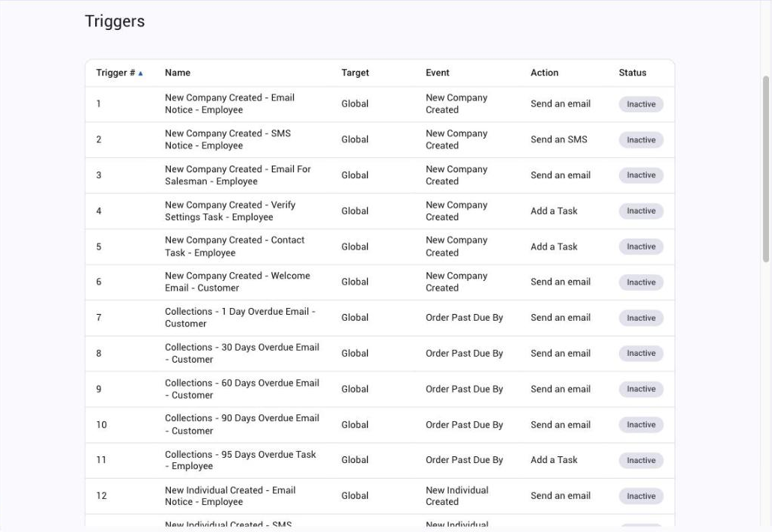Open trigger "New Company Created - Email Notice - Employee"

229,104
